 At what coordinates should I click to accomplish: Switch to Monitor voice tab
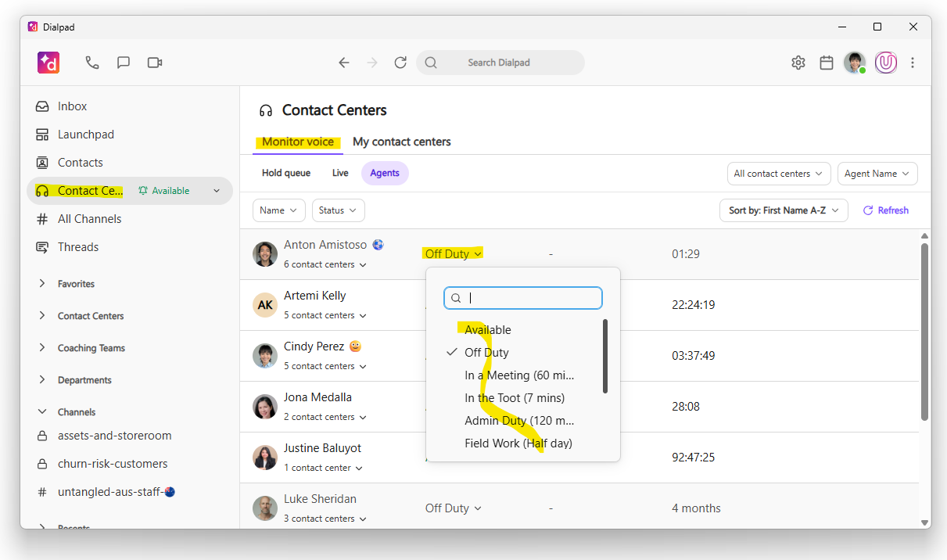[x=298, y=142]
